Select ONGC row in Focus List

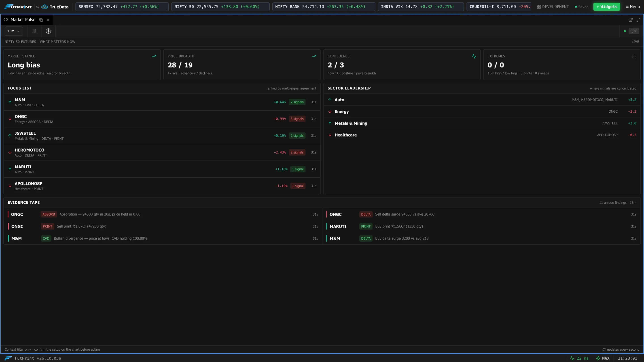click(x=162, y=119)
